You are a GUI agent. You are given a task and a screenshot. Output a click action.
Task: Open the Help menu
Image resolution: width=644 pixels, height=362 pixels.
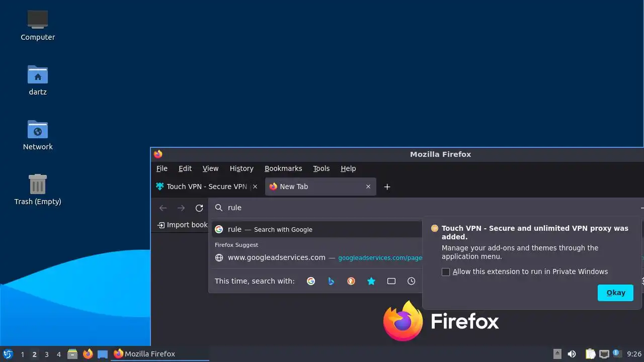[348, 168]
